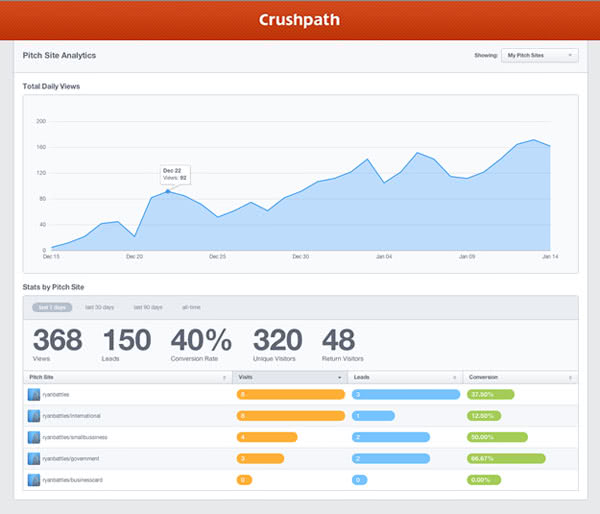Click the Dec 22 data point on chart

pyautogui.click(x=168, y=191)
